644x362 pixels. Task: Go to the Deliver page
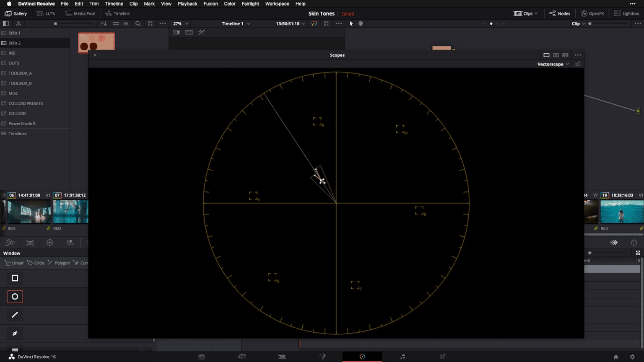(442, 357)
